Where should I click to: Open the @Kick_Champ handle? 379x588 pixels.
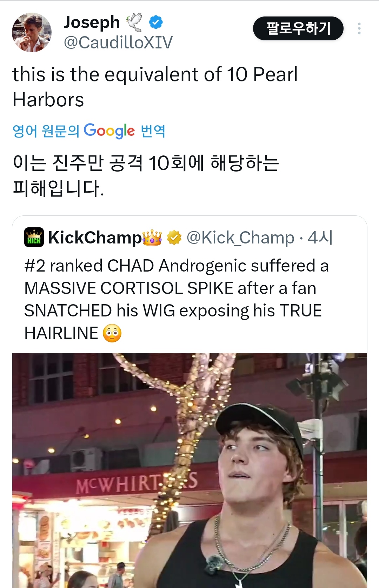point(240,238)
